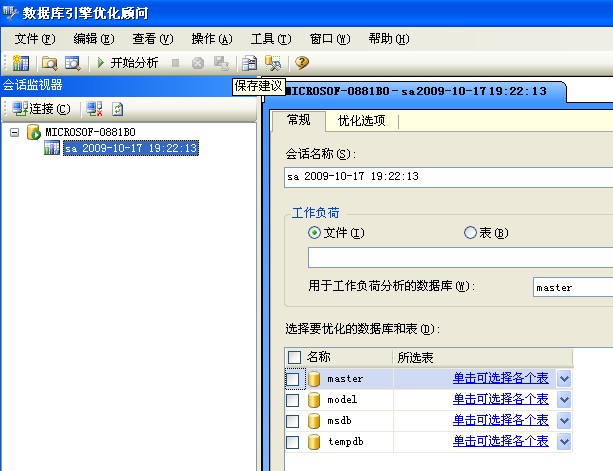Open the 编辑(E) menu

point(94,39)
